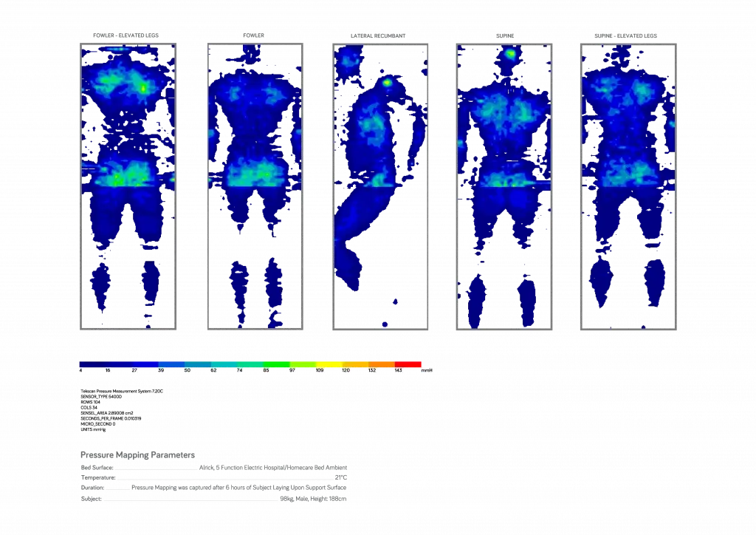Click the scale value '27'
The image size is (756, 535).
click(134, 370)
